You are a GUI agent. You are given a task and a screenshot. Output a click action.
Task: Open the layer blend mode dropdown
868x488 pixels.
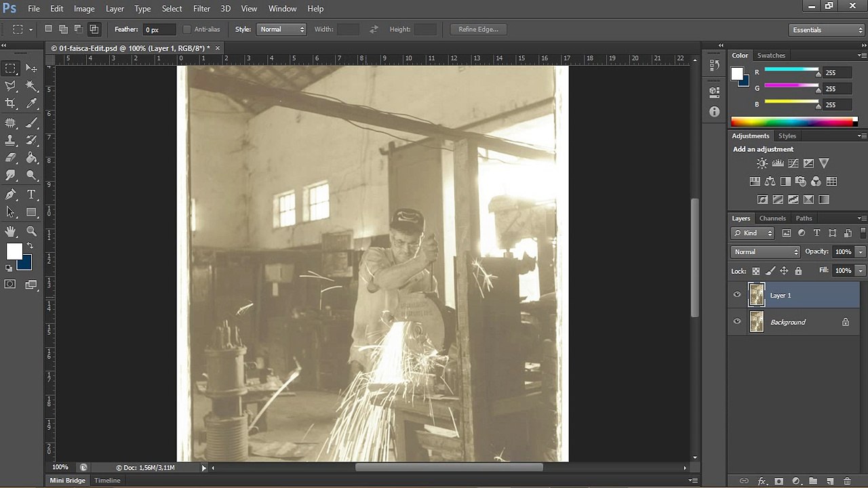point(766,251)
